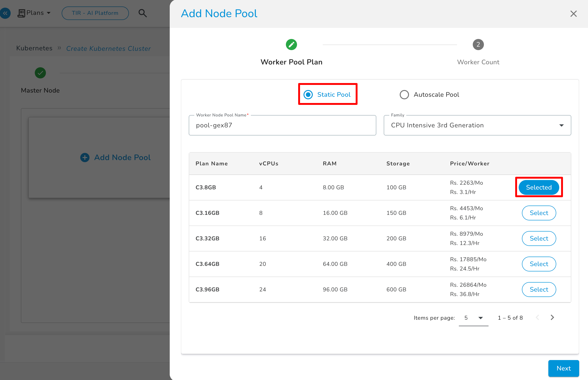Image resolution: width=588 pixels, height=380 pixels.
Task: Collapse sidebar with double-chevron icon
Action: (5, 13)
